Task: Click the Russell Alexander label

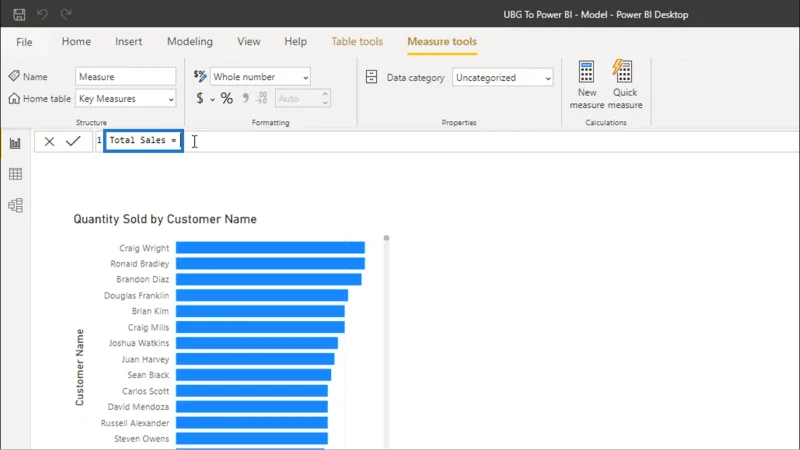Action: 135,423
